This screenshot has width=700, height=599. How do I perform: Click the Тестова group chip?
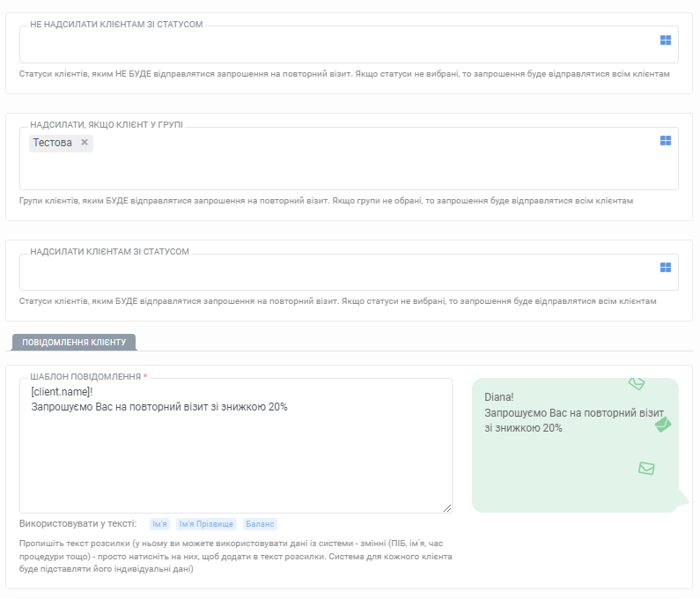click(x=52, y=143)
